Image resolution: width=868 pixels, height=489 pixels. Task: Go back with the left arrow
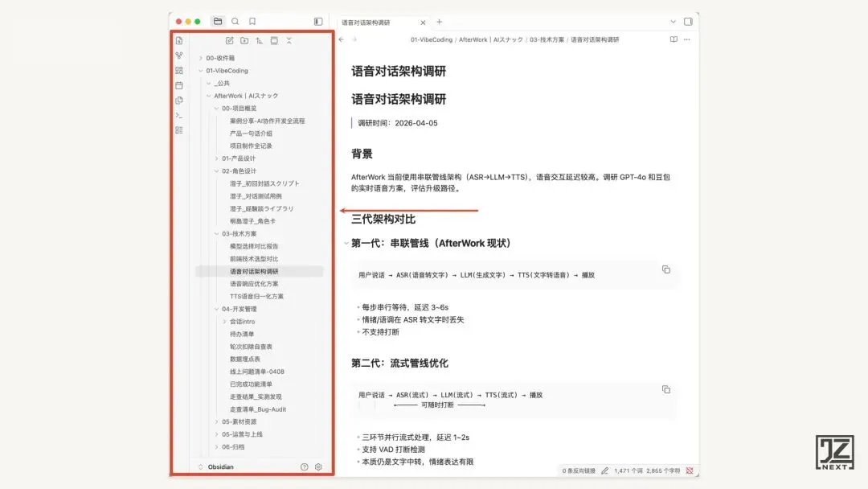[342, 39]
